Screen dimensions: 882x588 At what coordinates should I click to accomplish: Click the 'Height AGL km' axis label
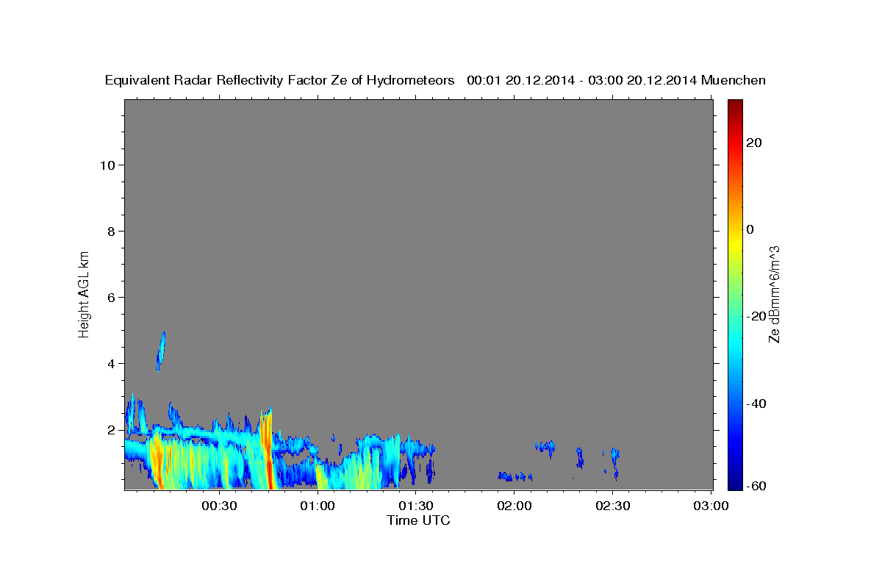85,293
